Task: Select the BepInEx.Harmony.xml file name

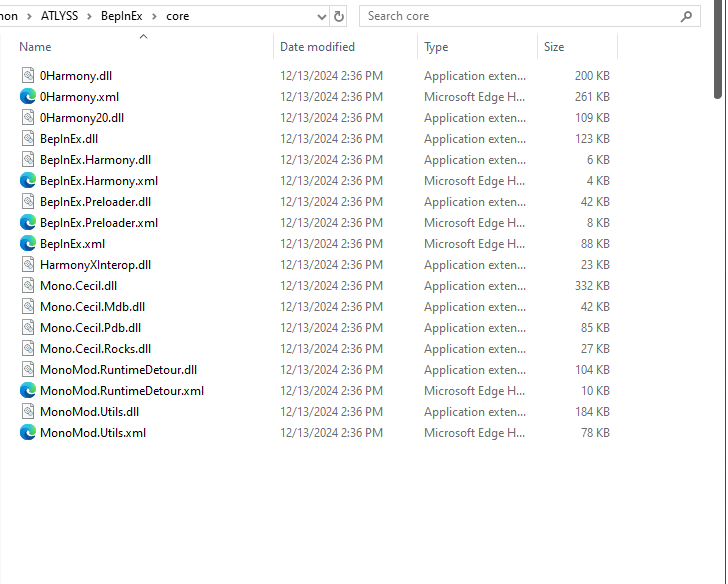Action: point(99,181)
